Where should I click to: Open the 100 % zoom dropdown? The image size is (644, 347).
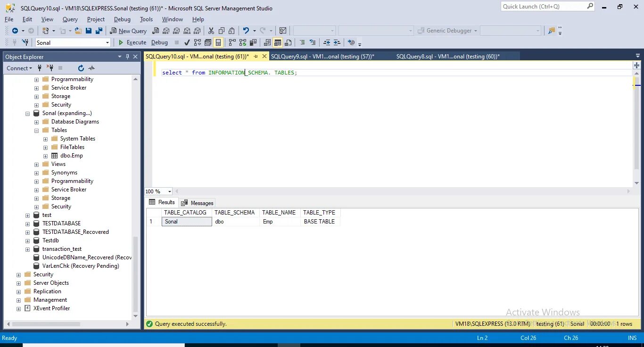[x=170, y=191]
